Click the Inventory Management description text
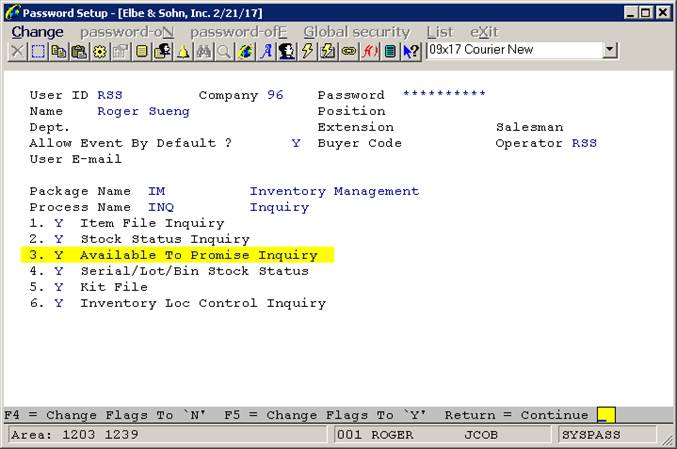 point(334,191)
